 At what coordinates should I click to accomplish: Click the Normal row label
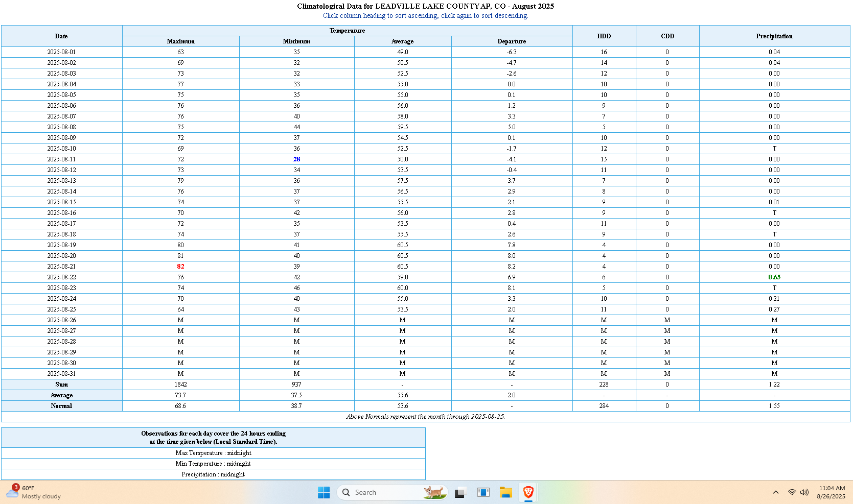[61, 406]
